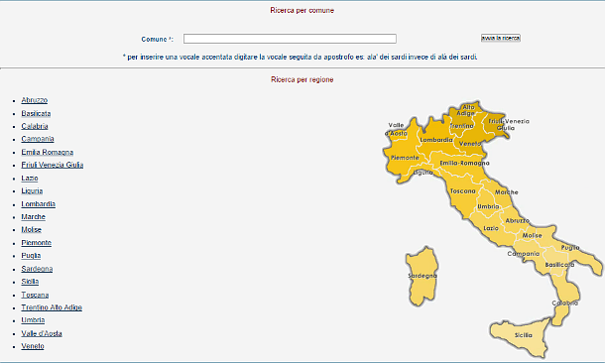Click Valle d'Aosta on the map
This screenshot has width=605, height=364.
397,129
